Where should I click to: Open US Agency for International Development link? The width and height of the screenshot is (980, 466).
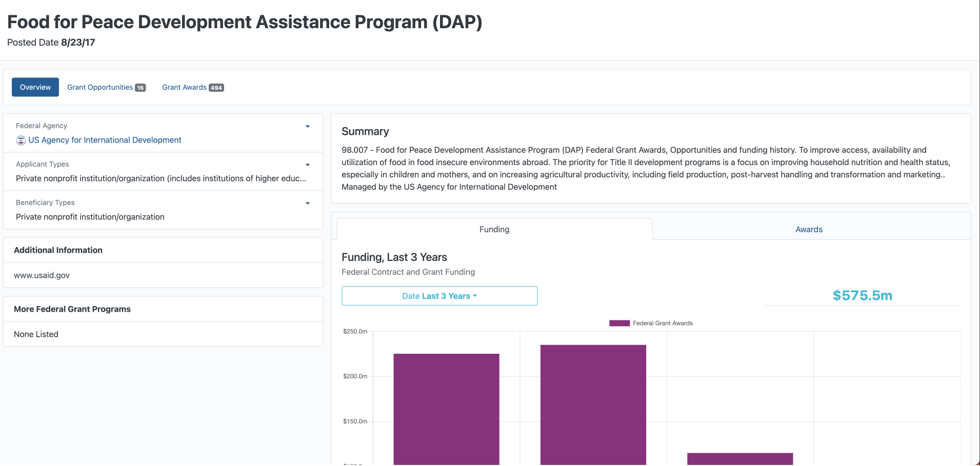(105, 140)
